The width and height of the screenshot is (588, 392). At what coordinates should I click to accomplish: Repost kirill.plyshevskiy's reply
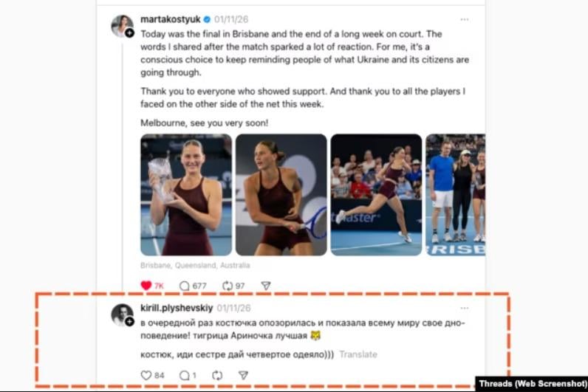click(217, 375)
